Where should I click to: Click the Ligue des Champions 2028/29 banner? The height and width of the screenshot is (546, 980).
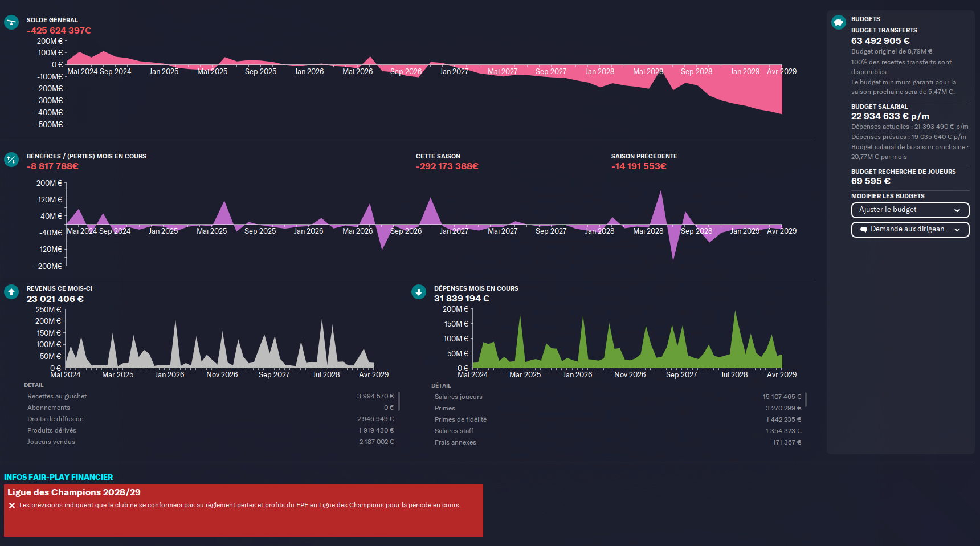[x=243, y=511]
